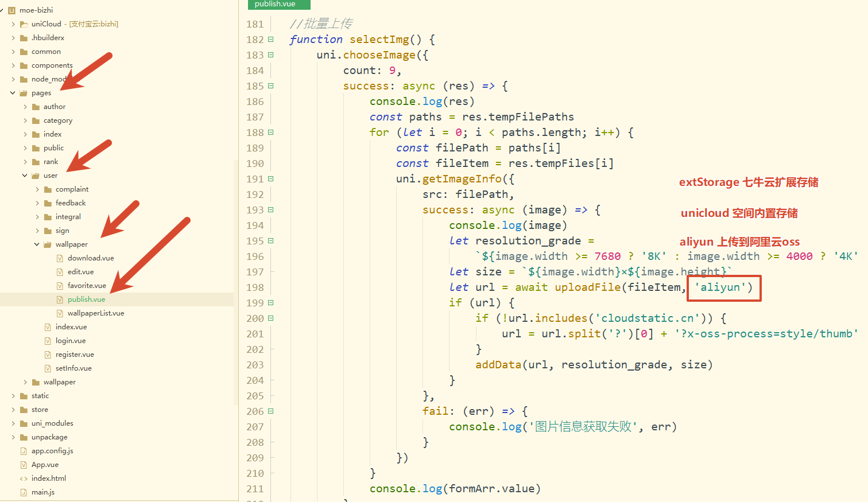
Task: Click the edit.vue file icon
Action: point(60,272)
